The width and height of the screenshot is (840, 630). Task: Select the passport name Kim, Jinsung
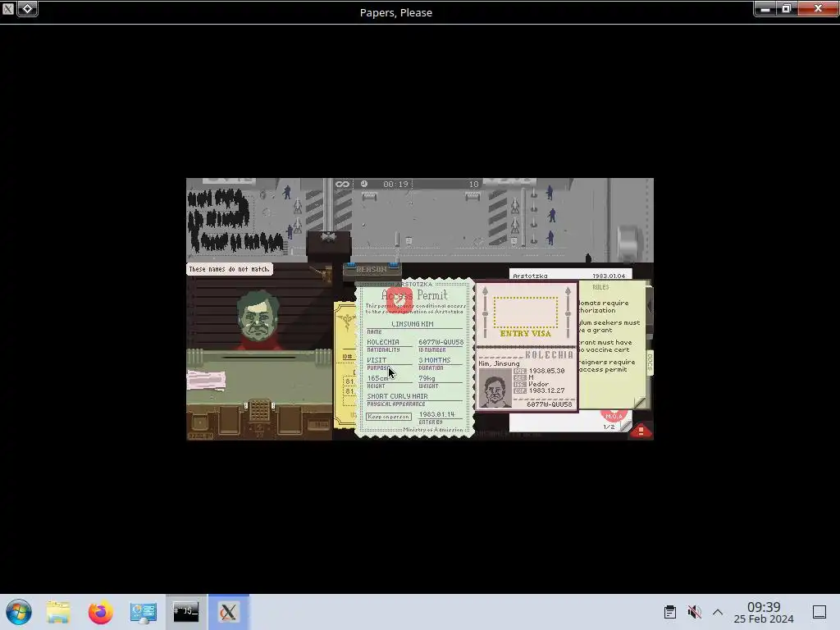[x=499, y=363]
